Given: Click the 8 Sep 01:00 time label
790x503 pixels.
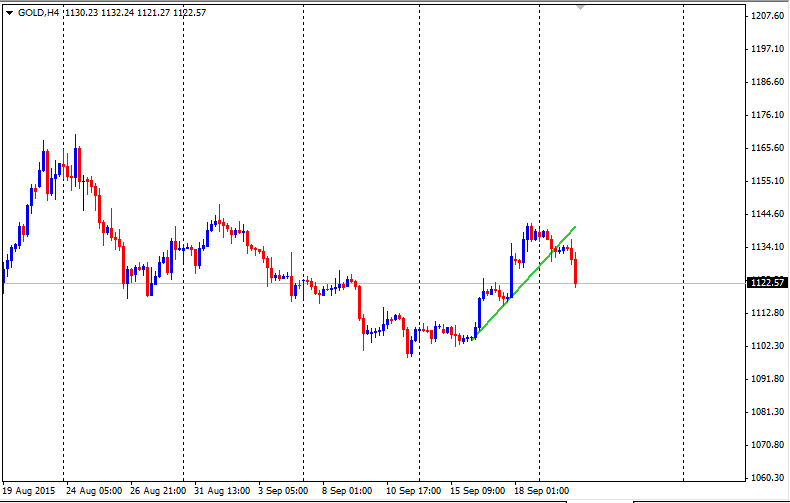Looking at the screenshot, I should [347, 491].
